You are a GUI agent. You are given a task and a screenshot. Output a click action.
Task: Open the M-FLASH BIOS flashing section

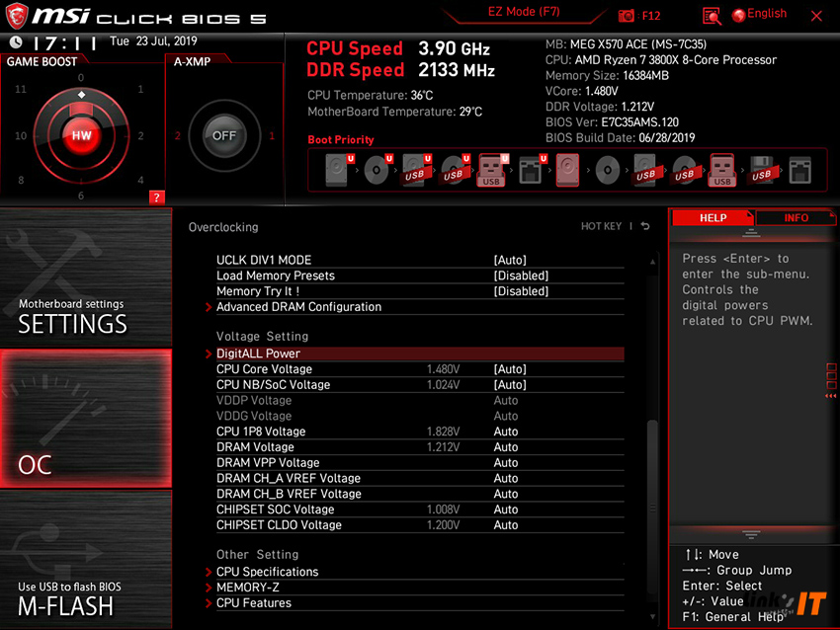[x=86, y=559]
